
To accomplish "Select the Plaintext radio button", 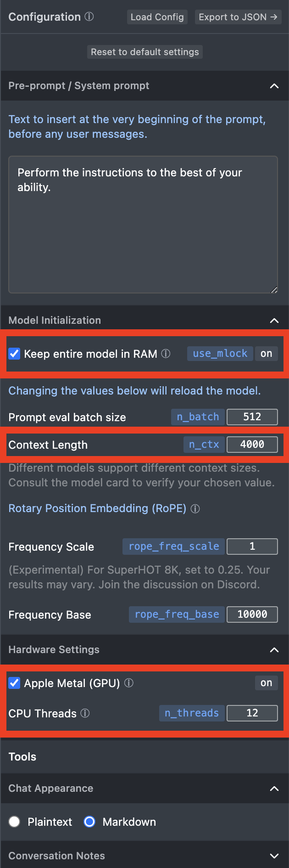I will pos(15,822).
